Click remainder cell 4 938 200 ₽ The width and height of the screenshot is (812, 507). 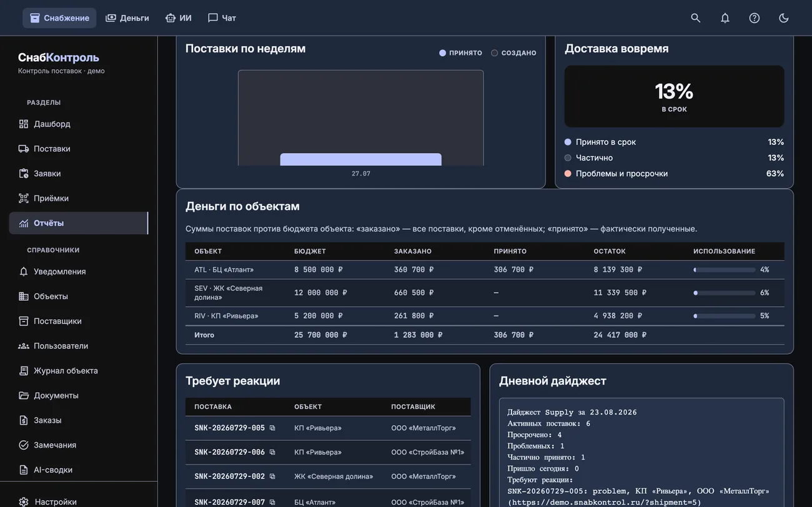pyautogui.click(x=618, y=316)
